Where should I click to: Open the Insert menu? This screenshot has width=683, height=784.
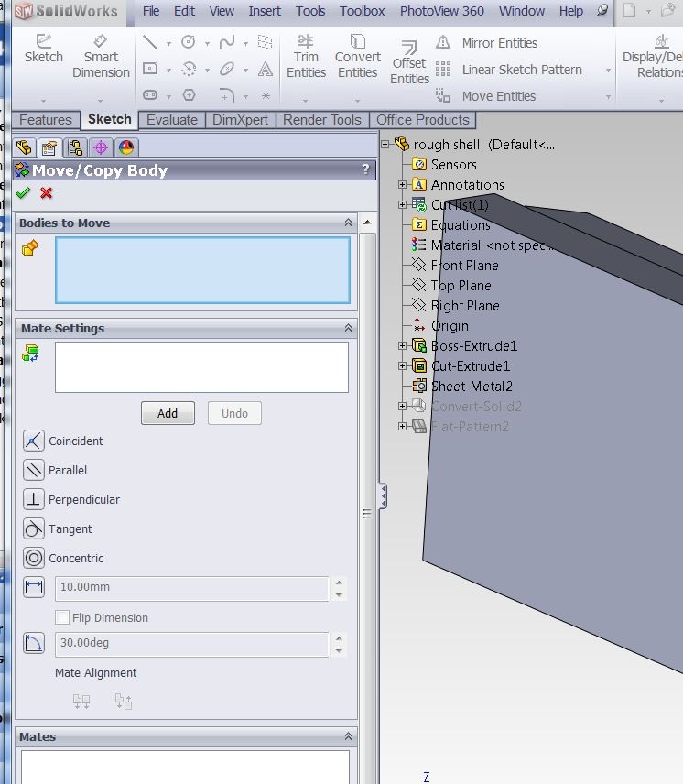coord(265,11)
